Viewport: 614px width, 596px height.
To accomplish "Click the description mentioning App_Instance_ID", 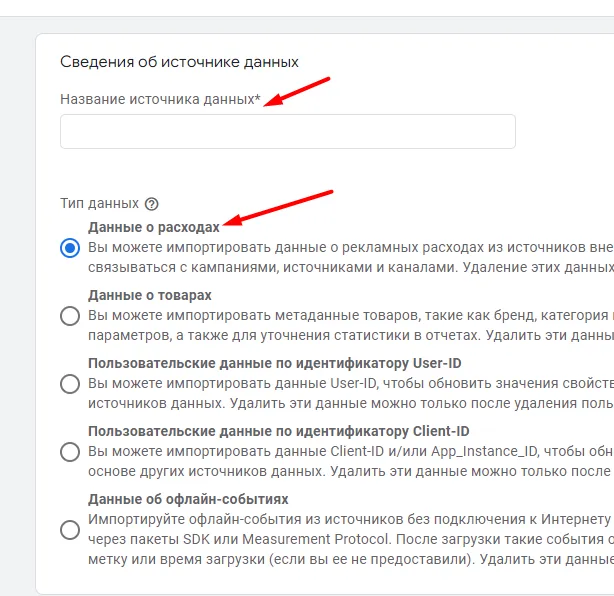I will point(351,461).
